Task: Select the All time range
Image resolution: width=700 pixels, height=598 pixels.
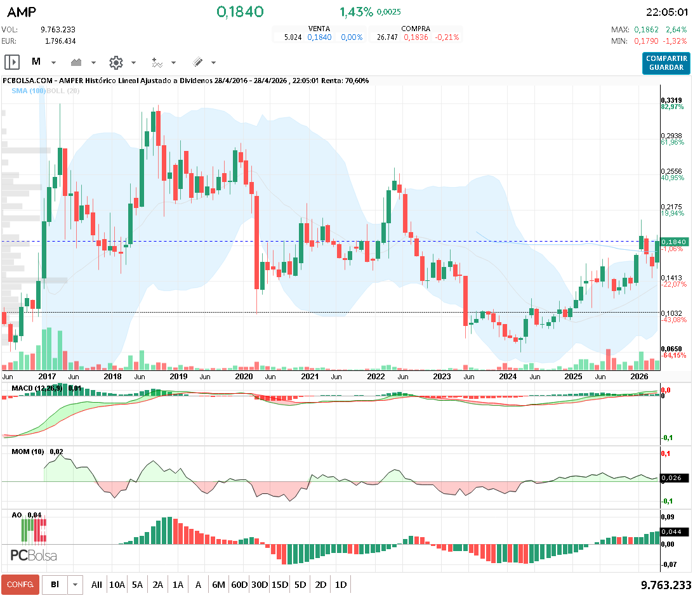Action: (x=96, y=585)
